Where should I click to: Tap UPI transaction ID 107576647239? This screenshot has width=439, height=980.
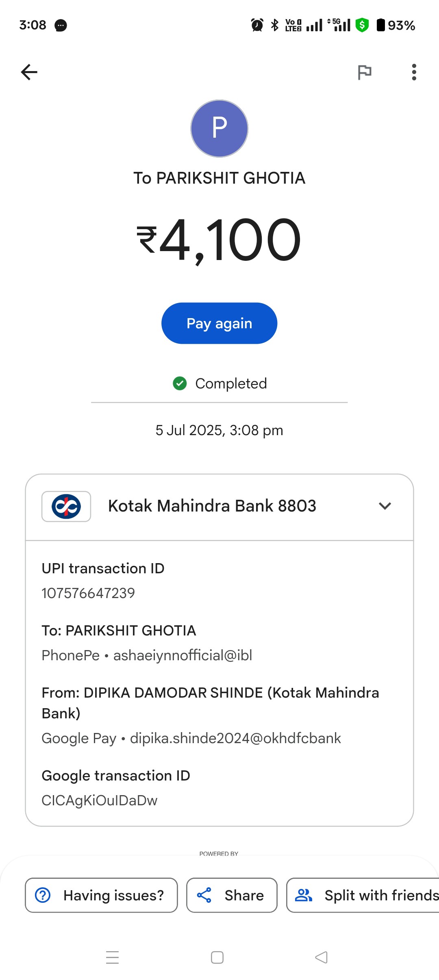click(88, 593)
